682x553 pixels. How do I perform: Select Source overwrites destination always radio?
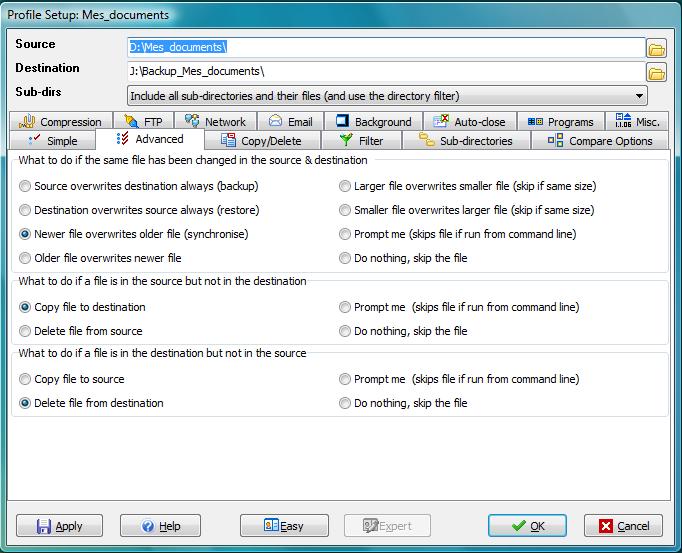tap(26, 186)
